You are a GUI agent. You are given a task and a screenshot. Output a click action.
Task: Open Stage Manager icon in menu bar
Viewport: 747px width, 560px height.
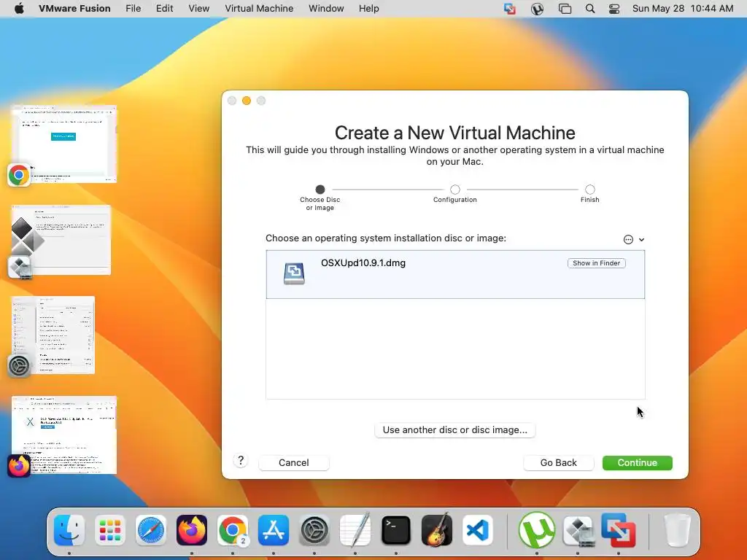click(565, 9)
